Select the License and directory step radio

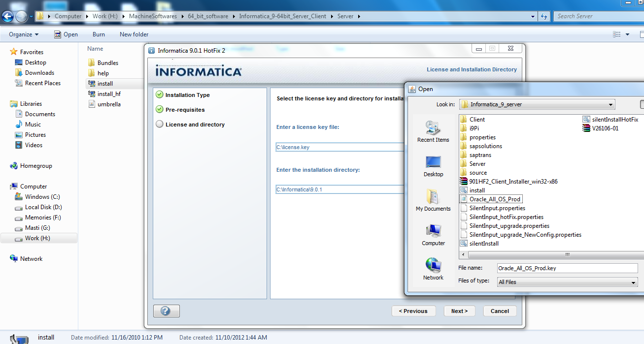(160, 124)
